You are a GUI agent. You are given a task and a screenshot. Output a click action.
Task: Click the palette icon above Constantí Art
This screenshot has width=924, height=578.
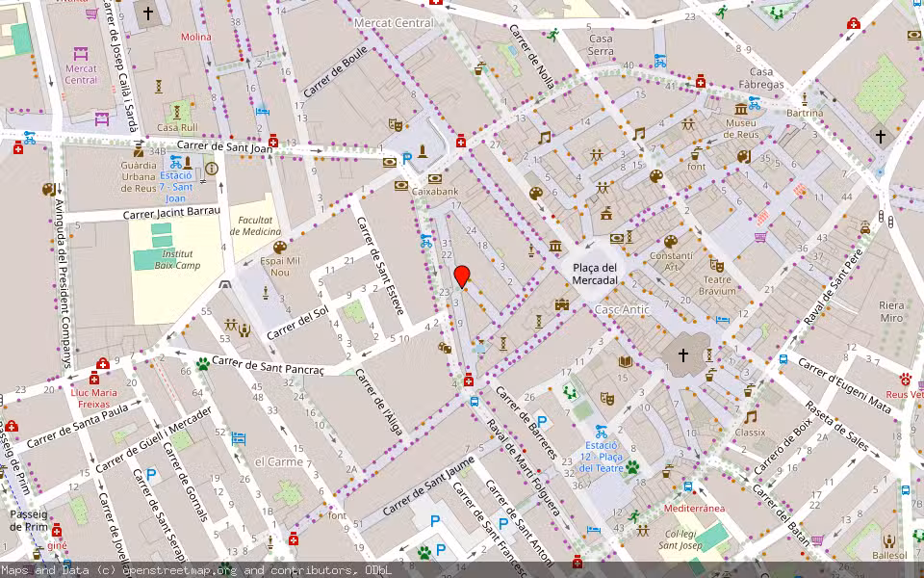[x=671, y=241]
